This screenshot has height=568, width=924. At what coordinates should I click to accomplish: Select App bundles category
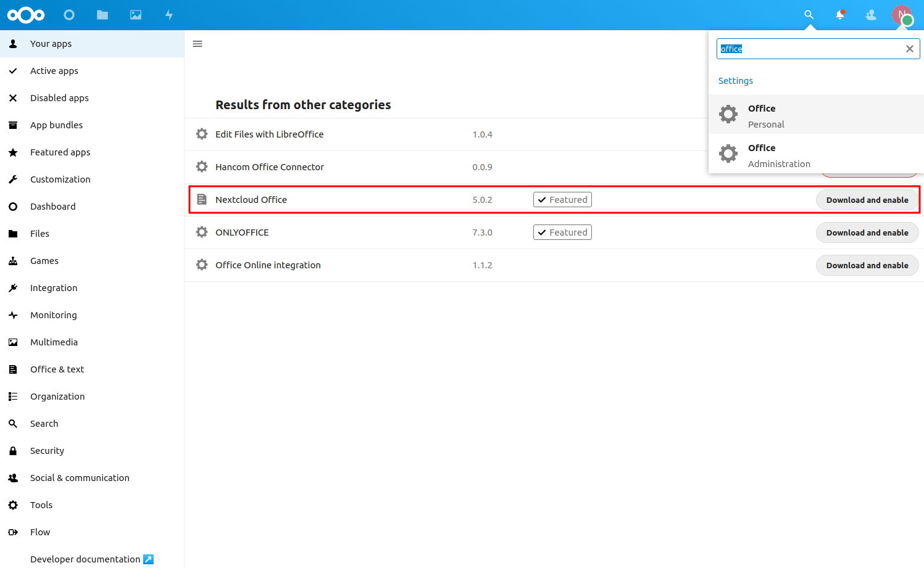92,125
